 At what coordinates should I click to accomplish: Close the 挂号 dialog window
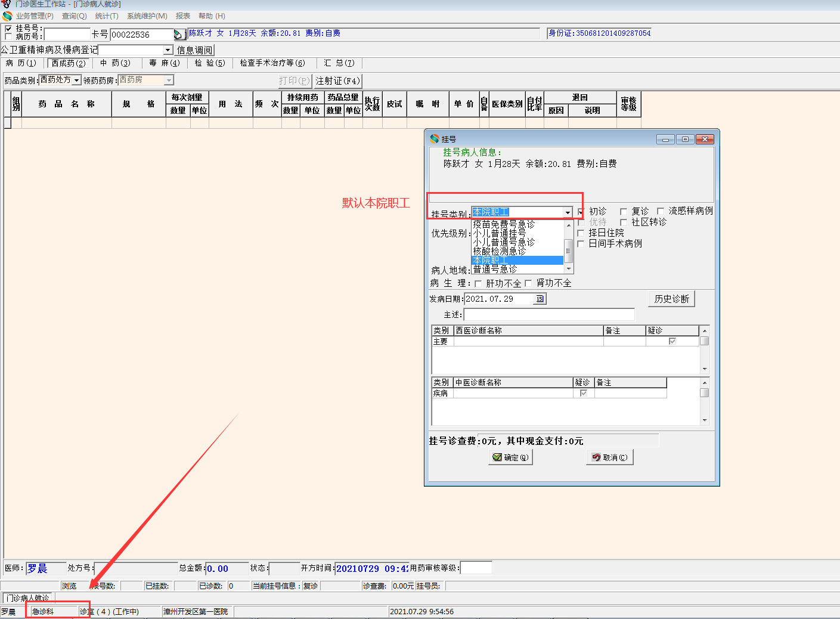pyautogui.click(x=704, y=139)
